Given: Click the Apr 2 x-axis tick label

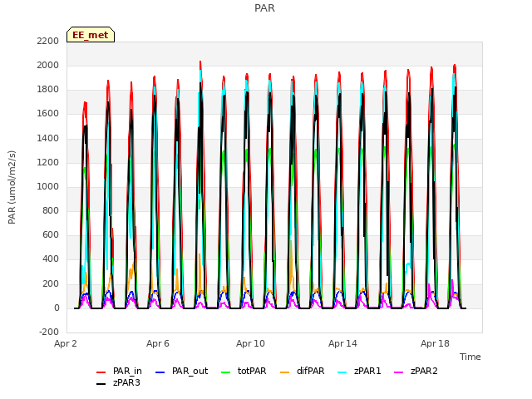Looking at the screenshot, I should [66, 343].
